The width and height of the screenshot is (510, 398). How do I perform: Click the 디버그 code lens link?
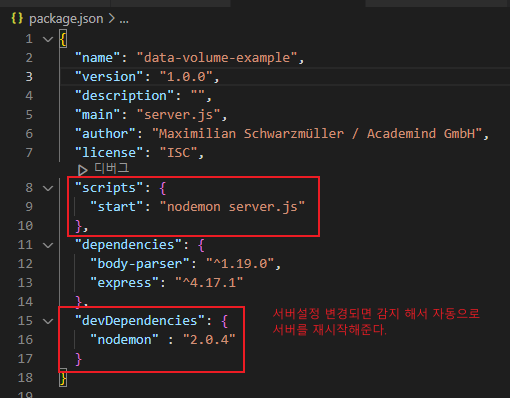pyautogui.click(x=111, y=168)
